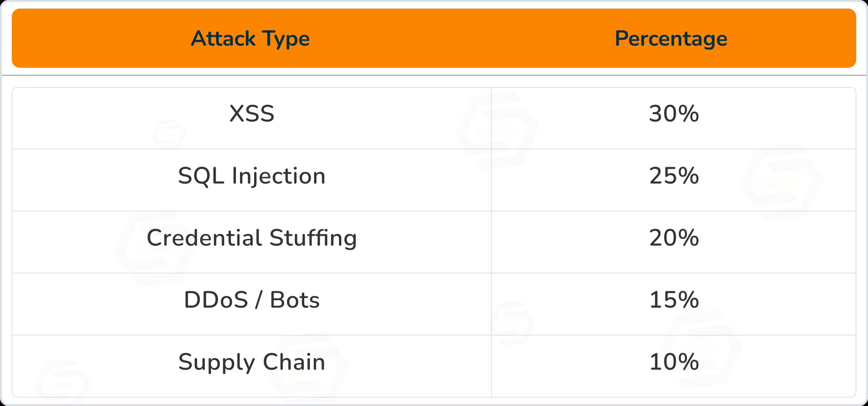This screenshot has width=868, height=406.
Task: Click the Attack Type column header
Action: (250, 39)
